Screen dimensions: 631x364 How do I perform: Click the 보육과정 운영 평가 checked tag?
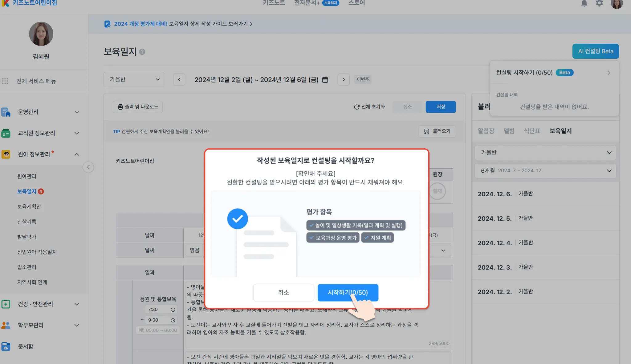coord(333,238)
